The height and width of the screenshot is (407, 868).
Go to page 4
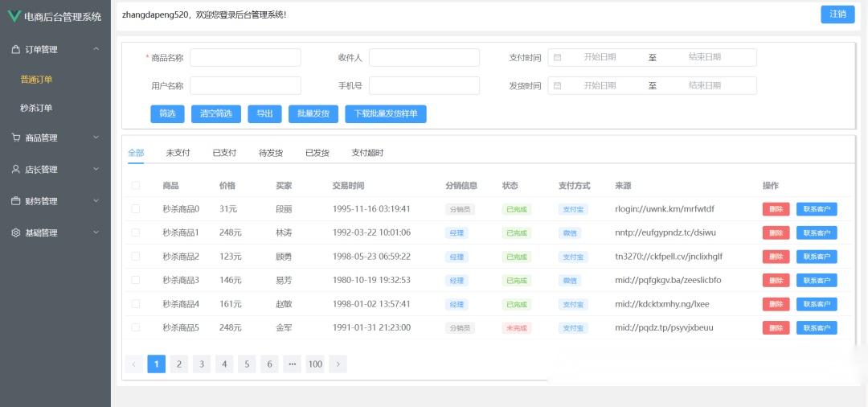[224, 364]
